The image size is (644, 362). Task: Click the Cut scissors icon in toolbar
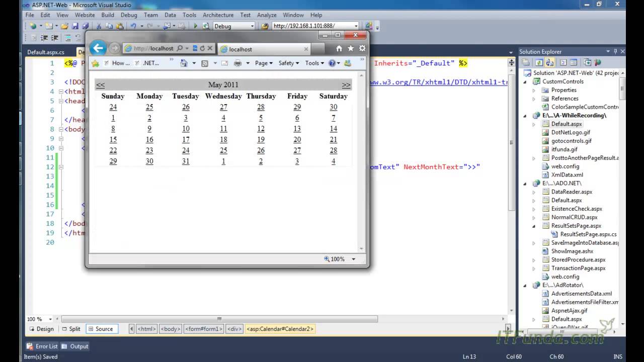[99, 26]
